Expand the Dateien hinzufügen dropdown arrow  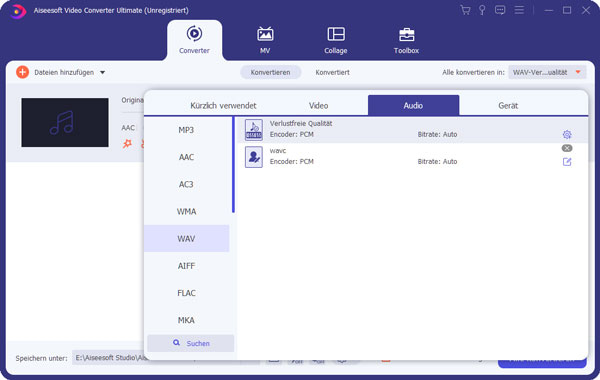coord(103,72)
